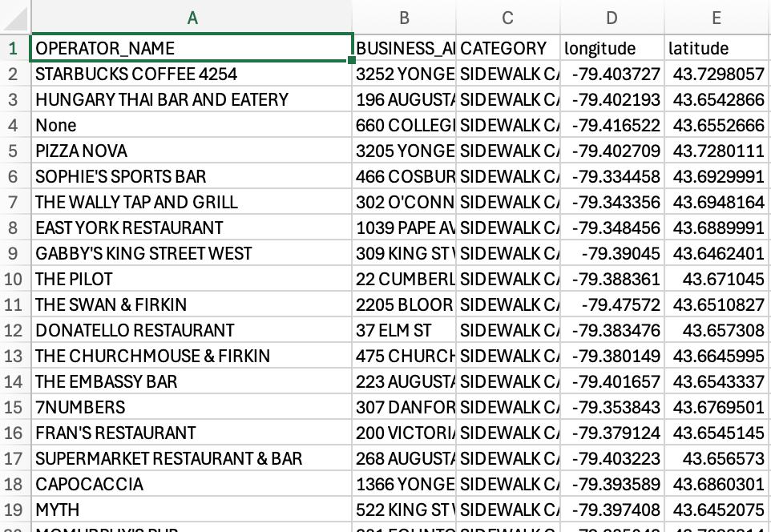Screen dimensions: 771x532
Task: Select cell 7NUMBERS
Action: 192,407
